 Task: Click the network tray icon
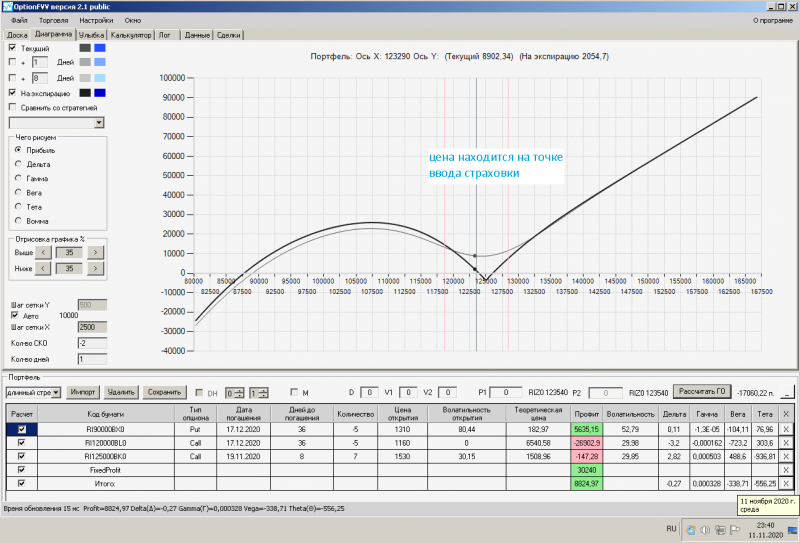click(720, 530)
